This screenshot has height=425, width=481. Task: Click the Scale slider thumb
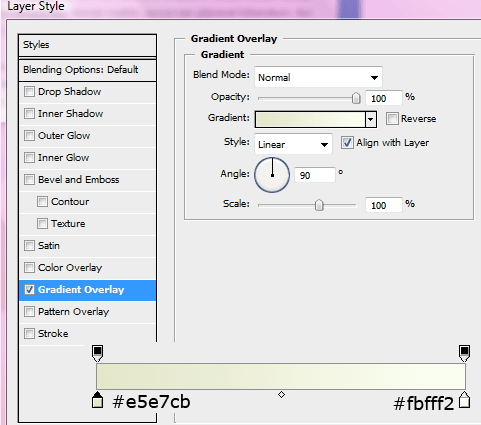click(319, 205)
